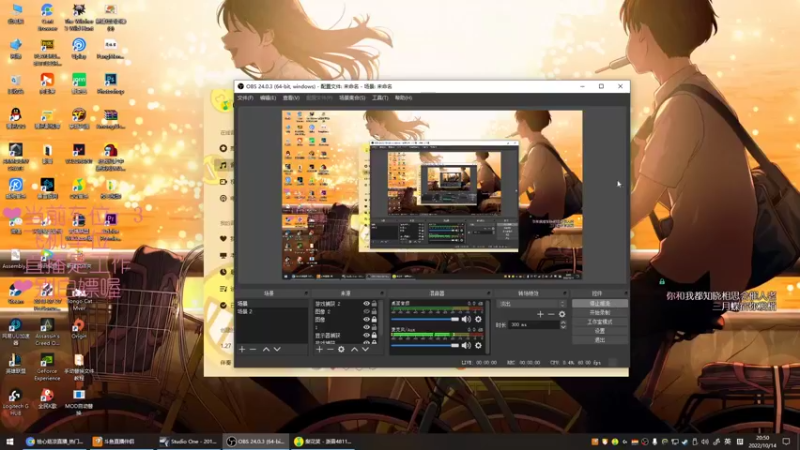Screen dimensions: 800x450
Task: Open 文件(F) menu in OBS
Action: (245, 98)
